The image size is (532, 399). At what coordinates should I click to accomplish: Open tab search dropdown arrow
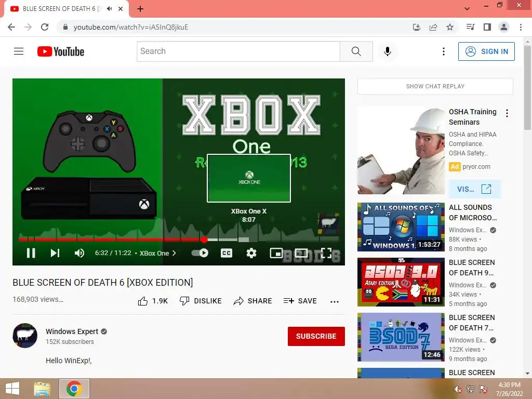[x=467, y=9]
